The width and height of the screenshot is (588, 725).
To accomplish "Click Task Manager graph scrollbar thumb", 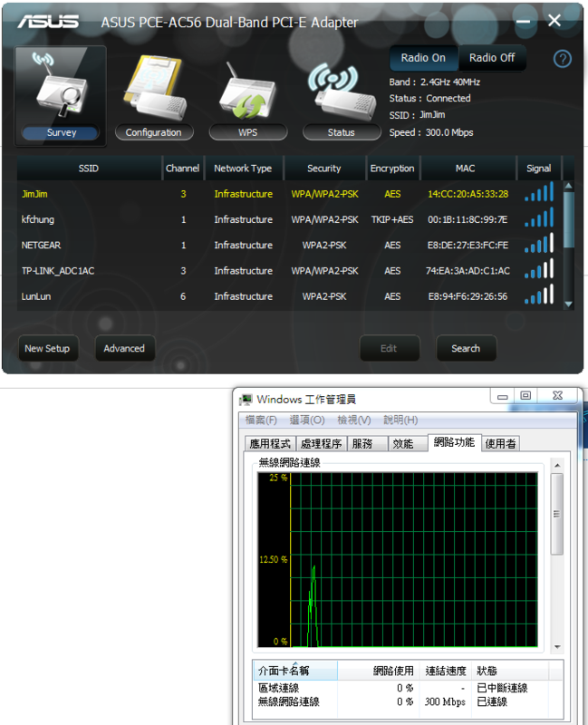I will click(x=557, y=514).
